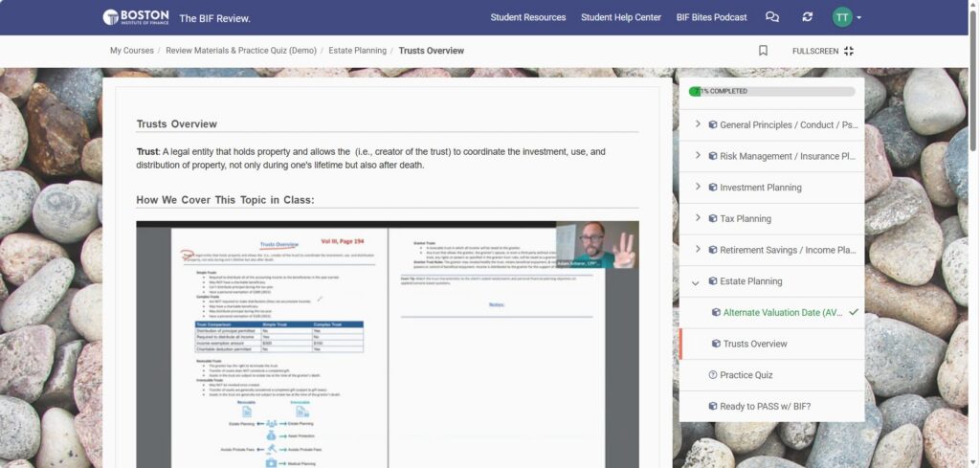Click the Boston Institute of Finance logo

(136, 17)
